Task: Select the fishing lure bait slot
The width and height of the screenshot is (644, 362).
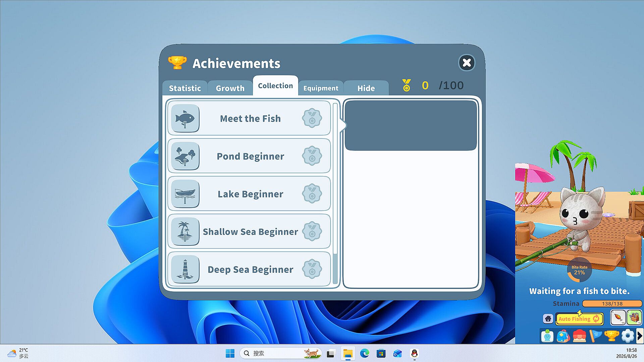Action: pyautogui.click(x=618, y=317)
